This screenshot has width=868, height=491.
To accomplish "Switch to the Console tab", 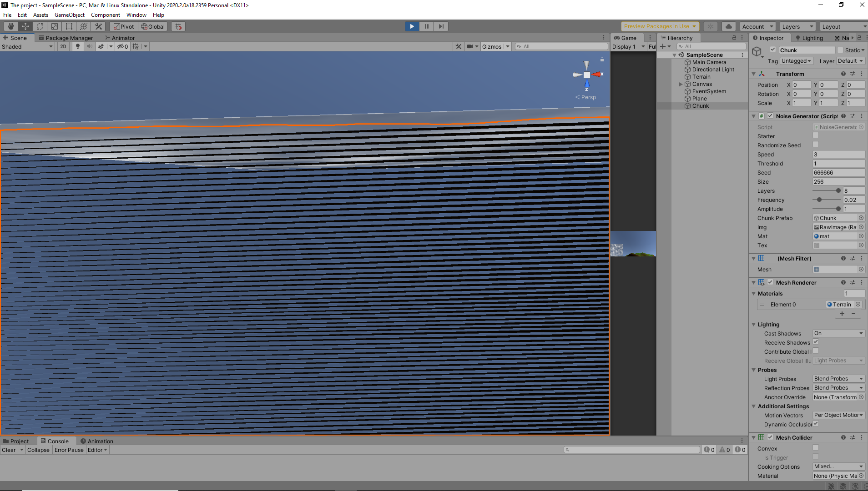I will tap(55, 441).
